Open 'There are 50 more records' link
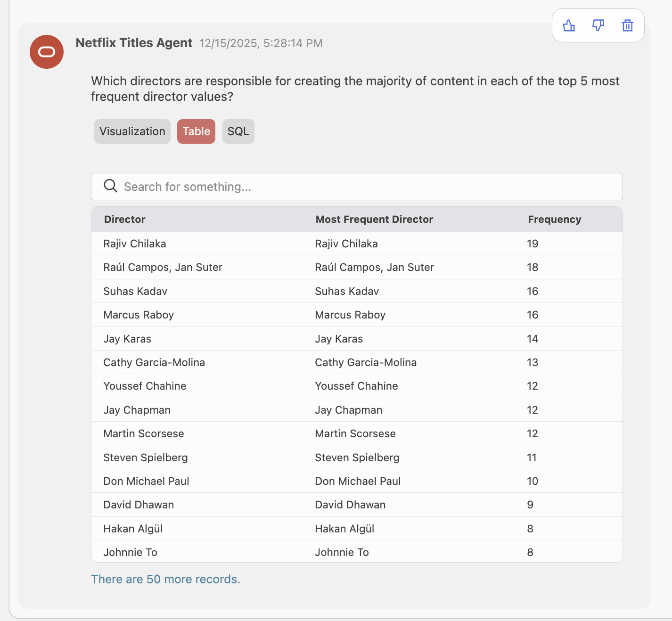 coord(165,579)
